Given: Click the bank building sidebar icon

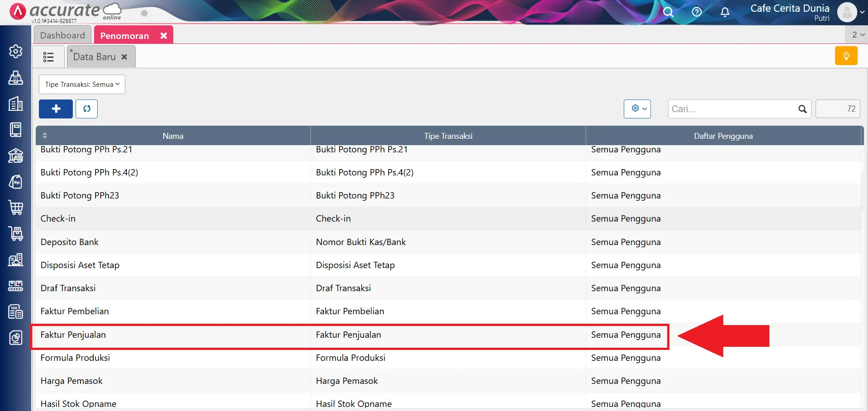Looking at the screenshot, I should 16,156.
